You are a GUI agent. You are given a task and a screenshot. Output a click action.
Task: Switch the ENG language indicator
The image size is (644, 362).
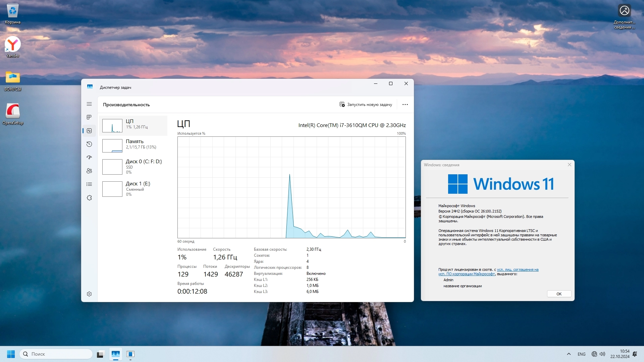tap(581, 354)
